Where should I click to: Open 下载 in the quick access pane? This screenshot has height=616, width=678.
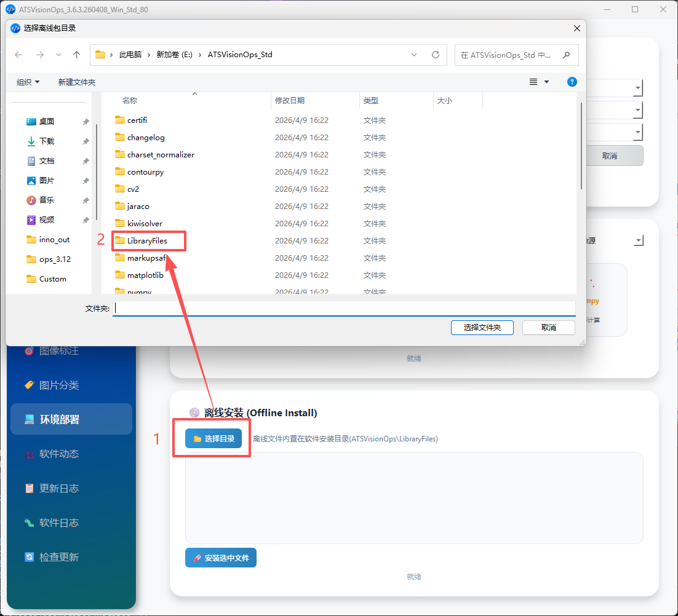pos(47,141)
